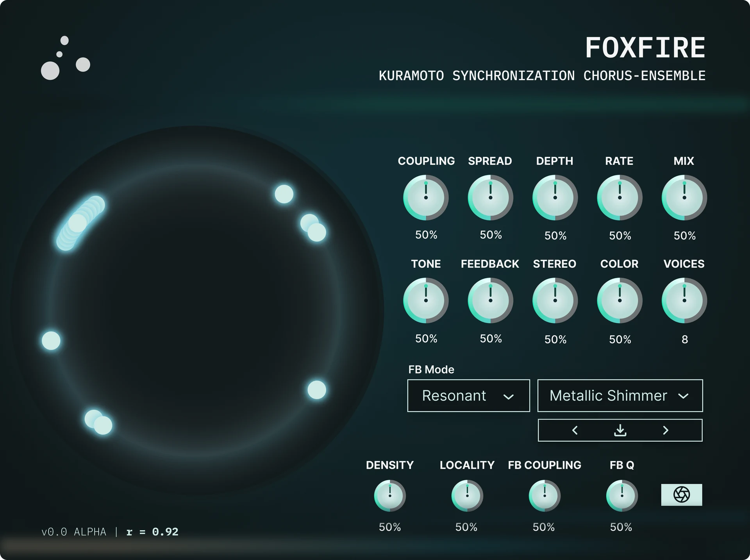Click the Stereo 50% value

[x=555, y=340]
